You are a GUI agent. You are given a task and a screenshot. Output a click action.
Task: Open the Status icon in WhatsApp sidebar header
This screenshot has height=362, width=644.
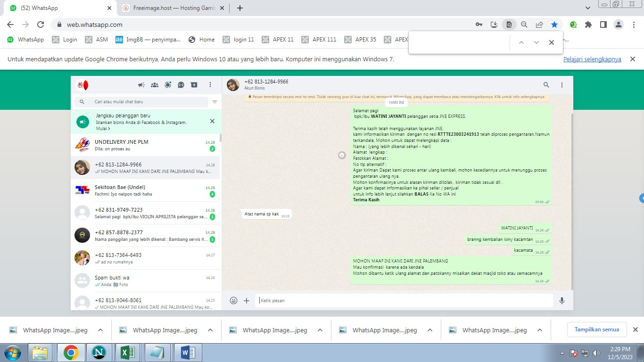[168, 85]
